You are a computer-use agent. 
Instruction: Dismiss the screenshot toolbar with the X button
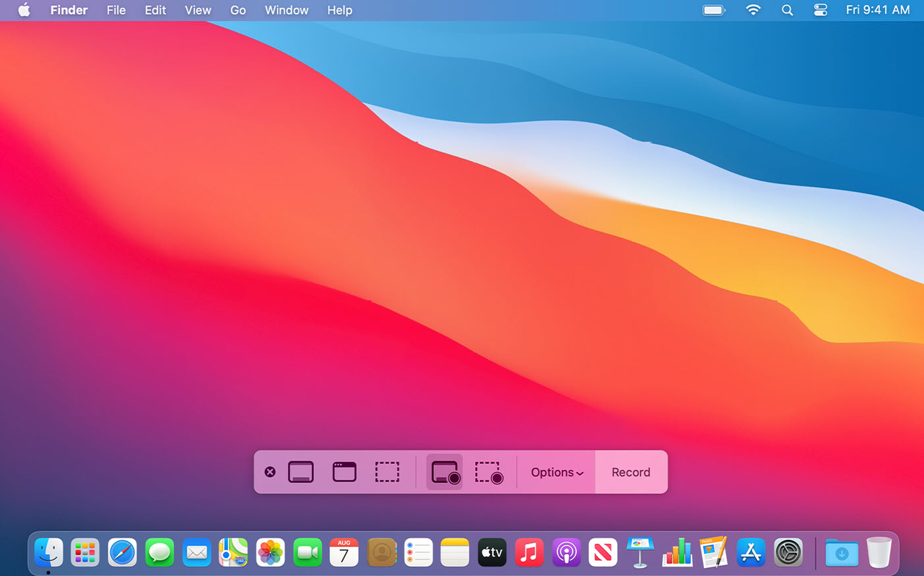(270, 471)
